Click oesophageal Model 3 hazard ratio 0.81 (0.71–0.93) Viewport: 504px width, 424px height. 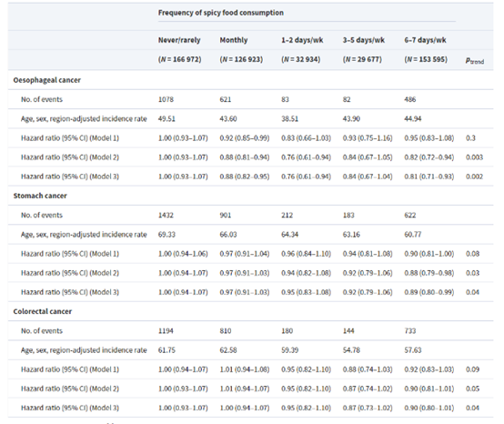429,177
